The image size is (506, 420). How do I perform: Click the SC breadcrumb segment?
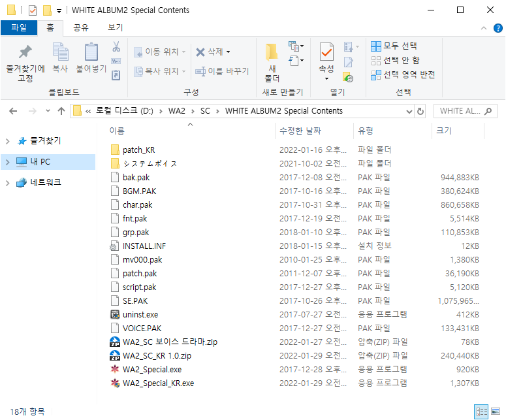click(205, 111)
